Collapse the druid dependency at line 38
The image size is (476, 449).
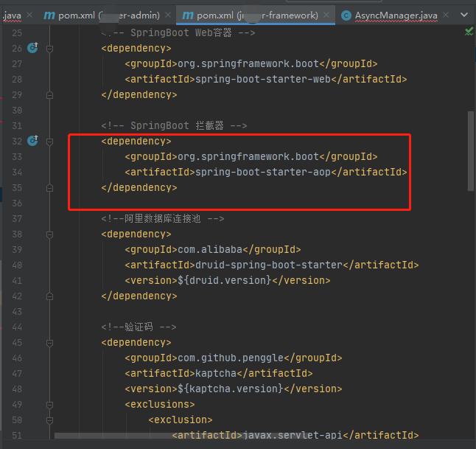(x=50, y=234)
